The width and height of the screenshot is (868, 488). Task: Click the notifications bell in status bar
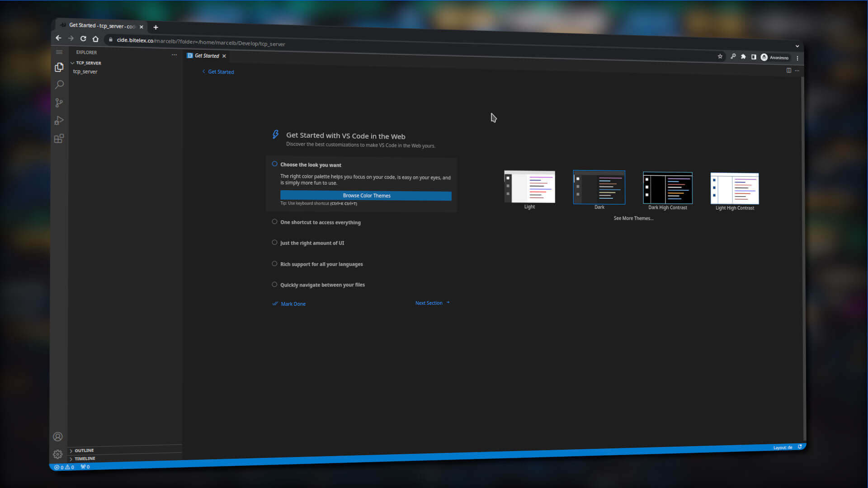click(800, 446)
